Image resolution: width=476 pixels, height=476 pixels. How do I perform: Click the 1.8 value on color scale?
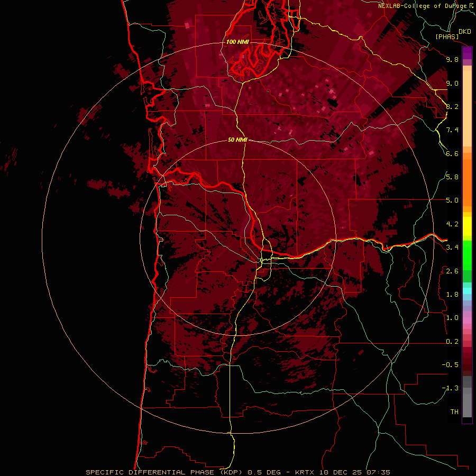tap(452, 295)
